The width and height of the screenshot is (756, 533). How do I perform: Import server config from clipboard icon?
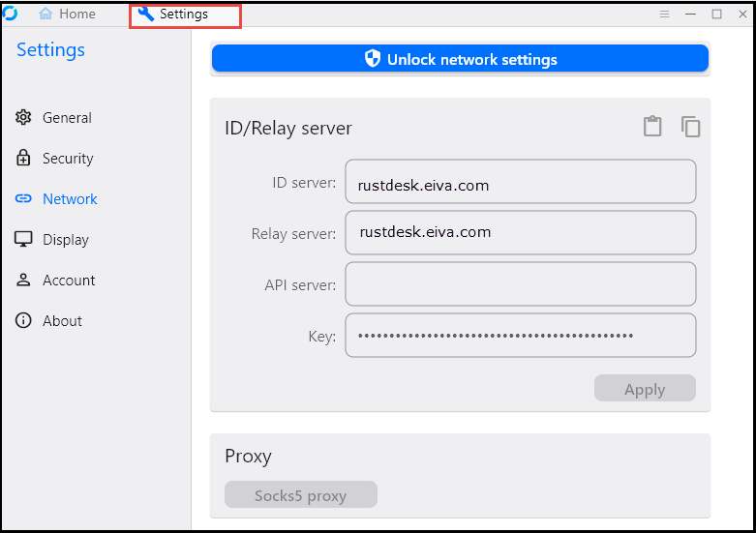coord(652,127)
